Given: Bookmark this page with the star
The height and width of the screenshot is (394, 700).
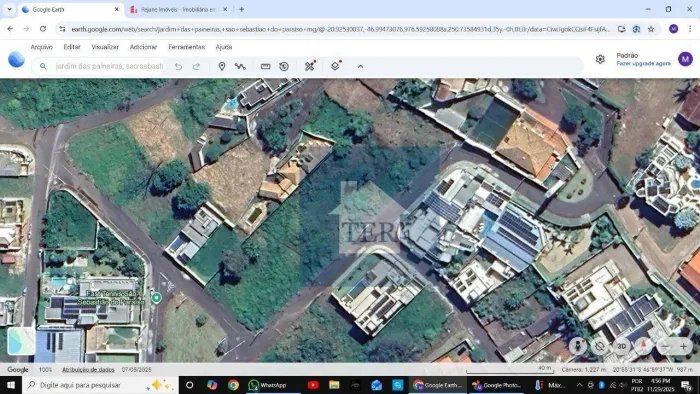Looking at the screenshot, I should point(651,29).
